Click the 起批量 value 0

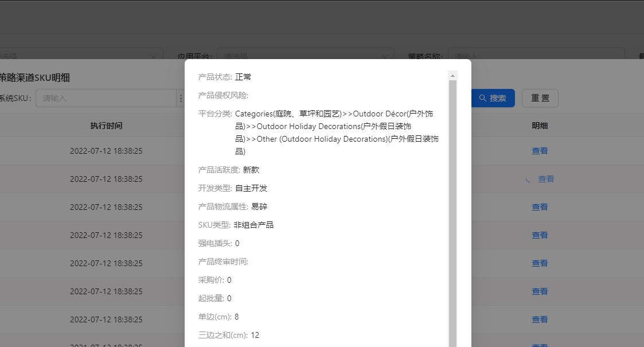229,299
